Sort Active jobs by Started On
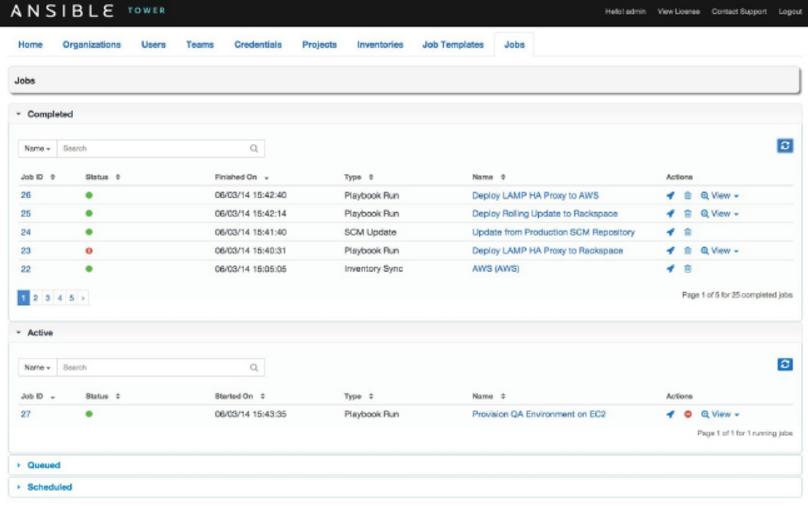Image resolution: width=808 pixels, height=506 pixels. (240, 396)
